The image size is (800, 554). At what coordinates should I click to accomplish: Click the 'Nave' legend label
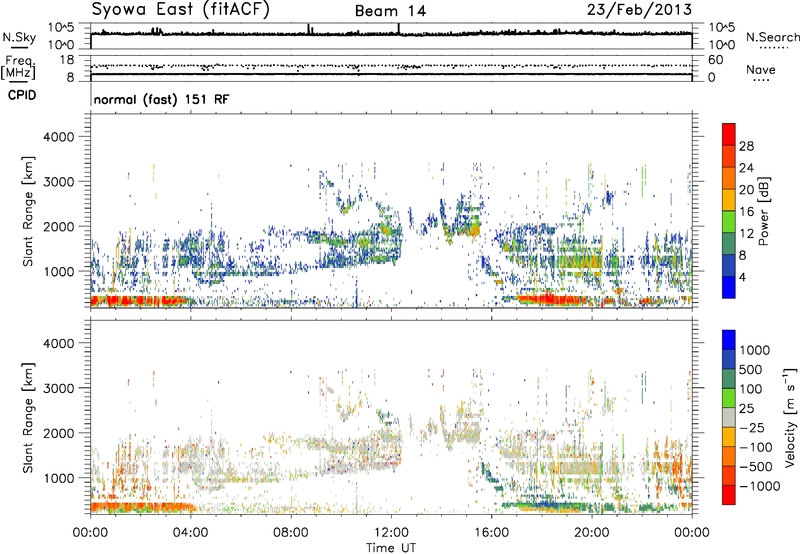coord(760,69)
